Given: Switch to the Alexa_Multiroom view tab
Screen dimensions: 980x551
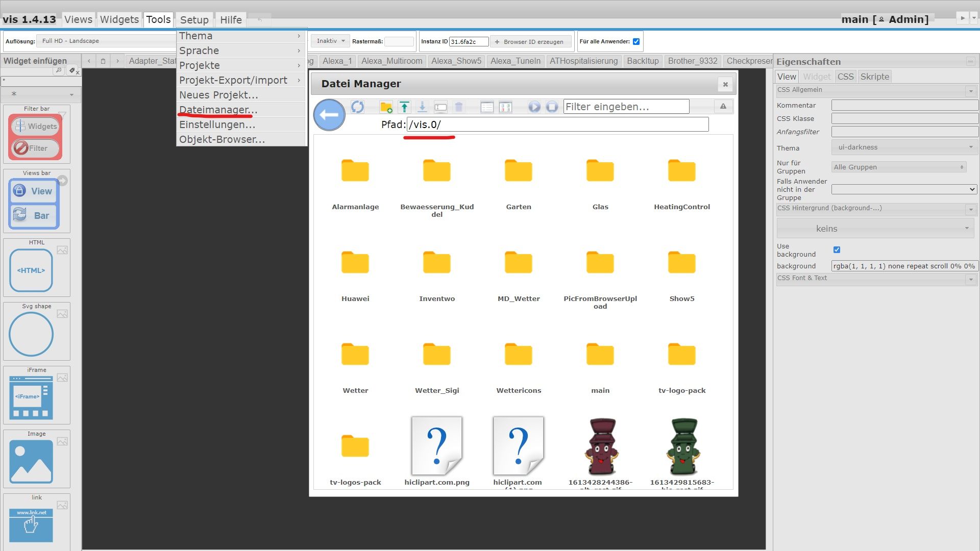Looking at the screenshot, I should pos(391,61).
